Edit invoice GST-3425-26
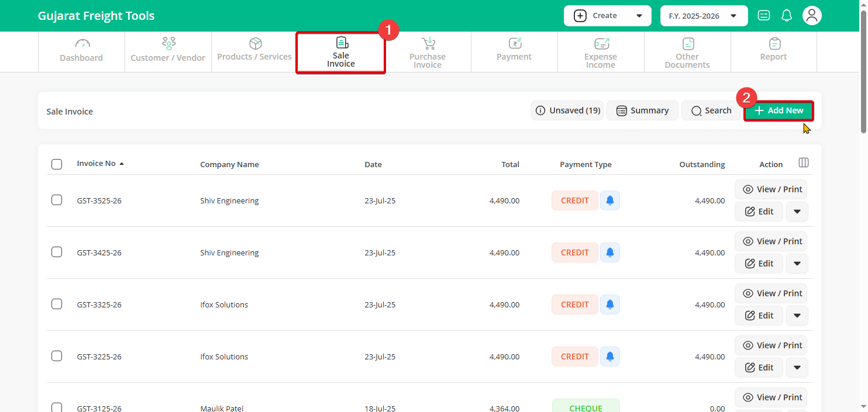The image size is (868, 412). coord(759,264)
